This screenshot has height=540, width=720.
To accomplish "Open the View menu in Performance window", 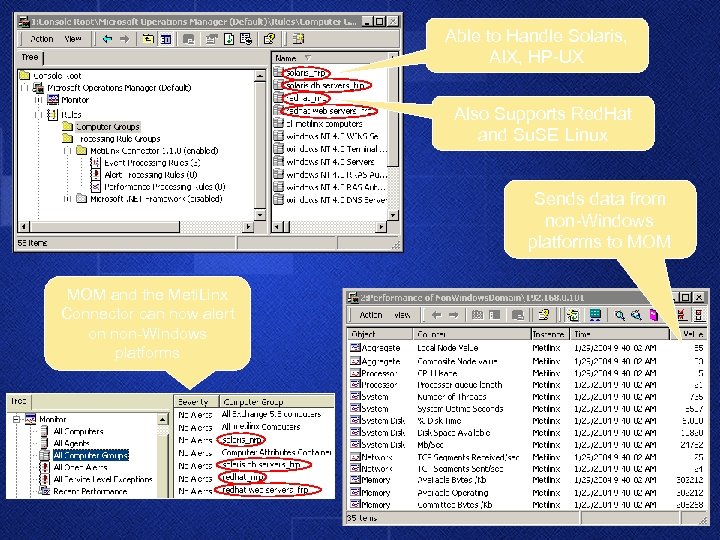I will (402, 315).
